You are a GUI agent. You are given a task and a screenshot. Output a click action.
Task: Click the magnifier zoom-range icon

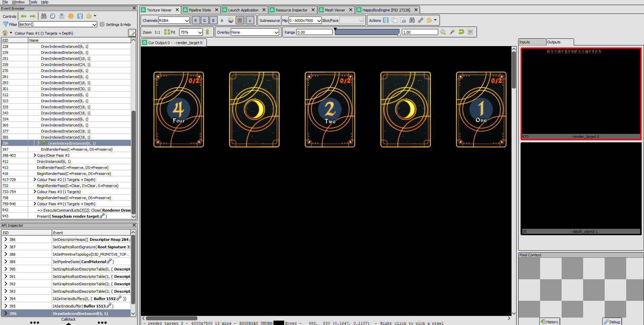[x=443, y=32]
